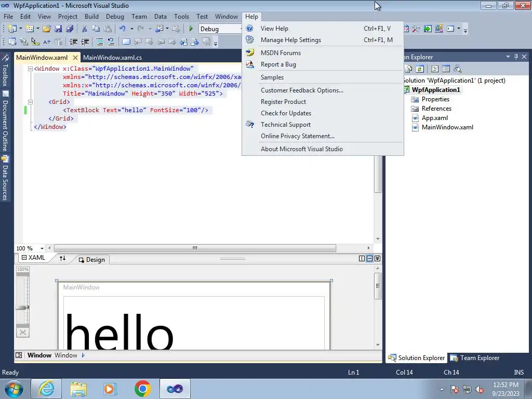Save the current file with the floppy icon
Screen dimensions: 532x399
pos(58,29)
